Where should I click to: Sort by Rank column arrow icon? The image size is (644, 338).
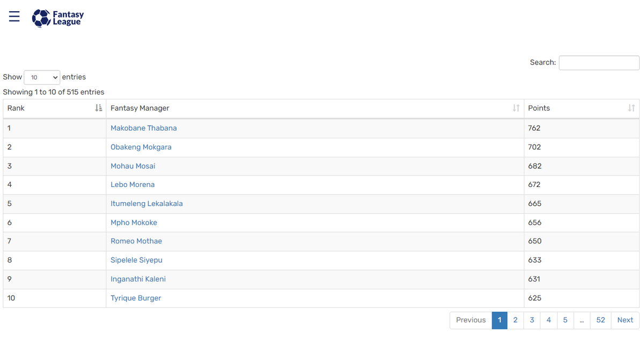point(98,108)
